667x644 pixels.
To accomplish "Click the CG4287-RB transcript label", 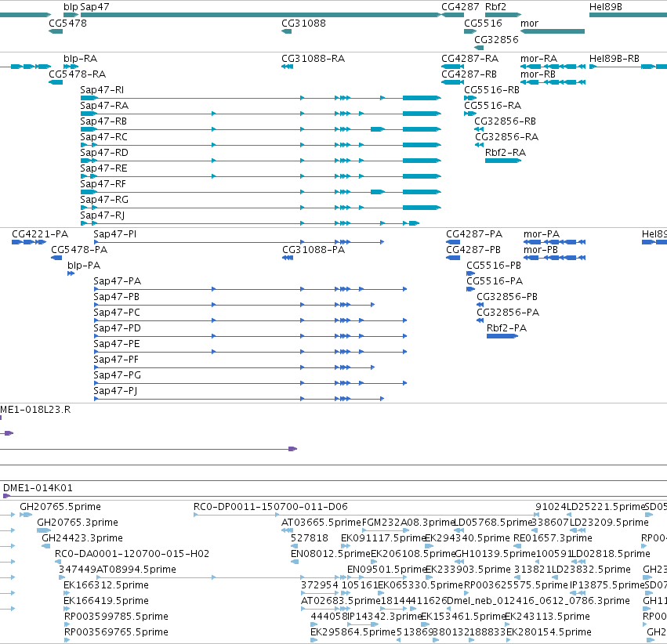I will click(x=469, y=74).
